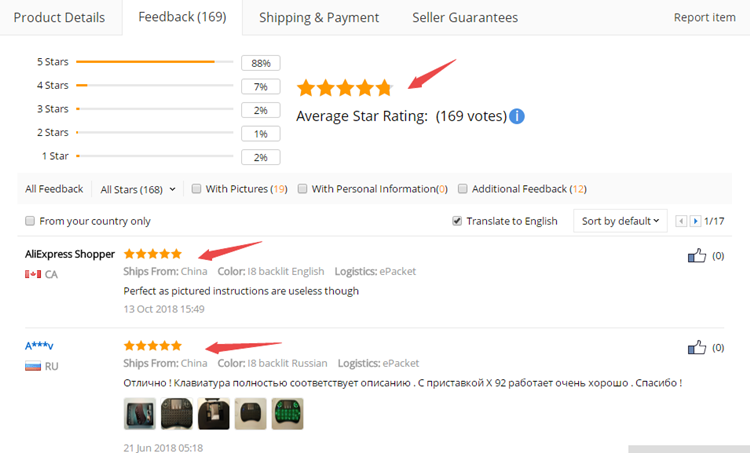750x453 pixels.
Task: Open the Shipping & Payment tab
Action: (319, 17)
